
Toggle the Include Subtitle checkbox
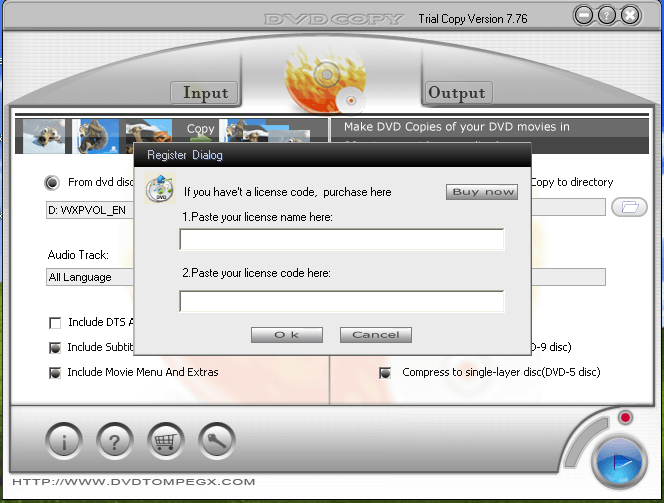tap(55, 348)
